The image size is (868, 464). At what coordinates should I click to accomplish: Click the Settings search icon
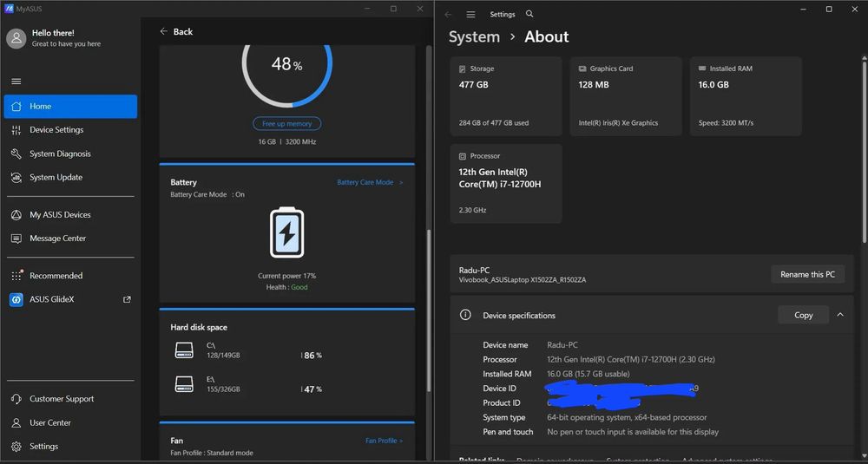pos(529,14)
